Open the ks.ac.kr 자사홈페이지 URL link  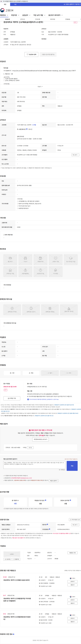[44, 71]
